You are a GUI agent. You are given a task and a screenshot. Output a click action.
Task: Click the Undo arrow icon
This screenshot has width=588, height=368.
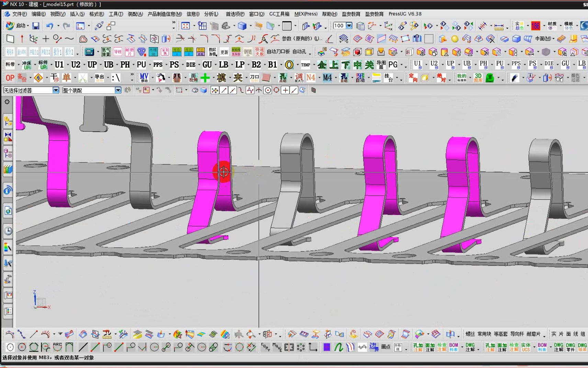coord(50,26)
